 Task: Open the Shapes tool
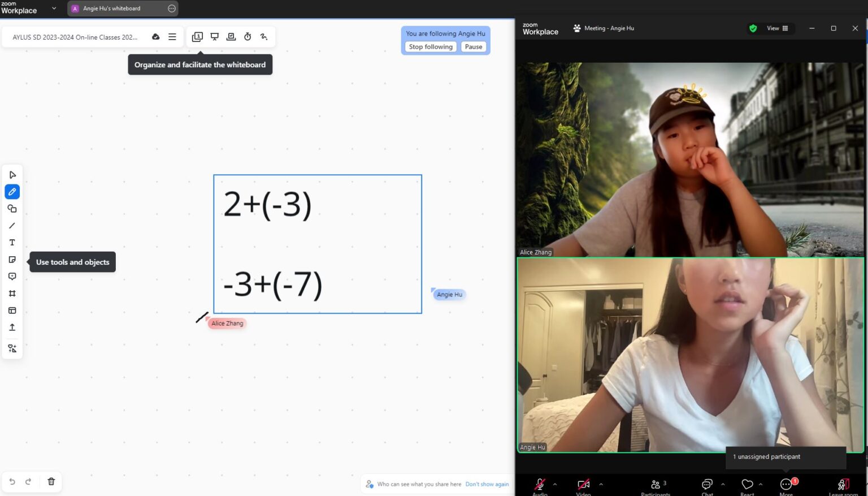point(12,209)
